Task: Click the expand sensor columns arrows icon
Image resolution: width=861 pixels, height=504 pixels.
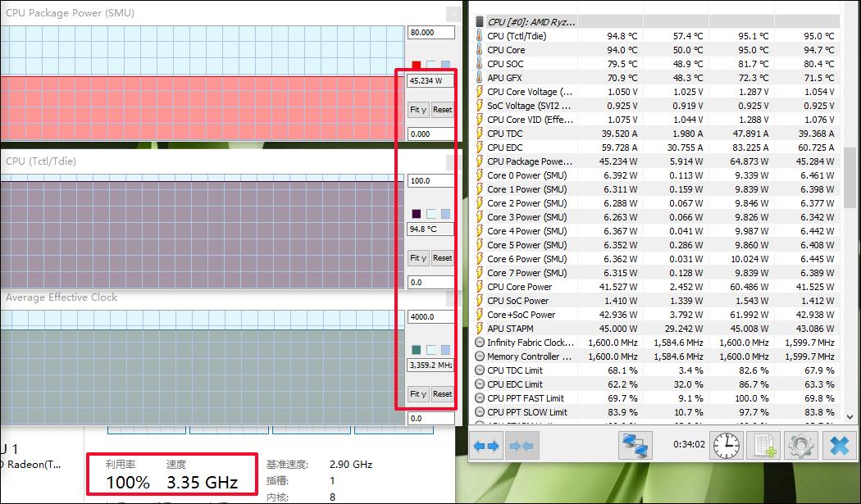Action: (x=486, y=445)
